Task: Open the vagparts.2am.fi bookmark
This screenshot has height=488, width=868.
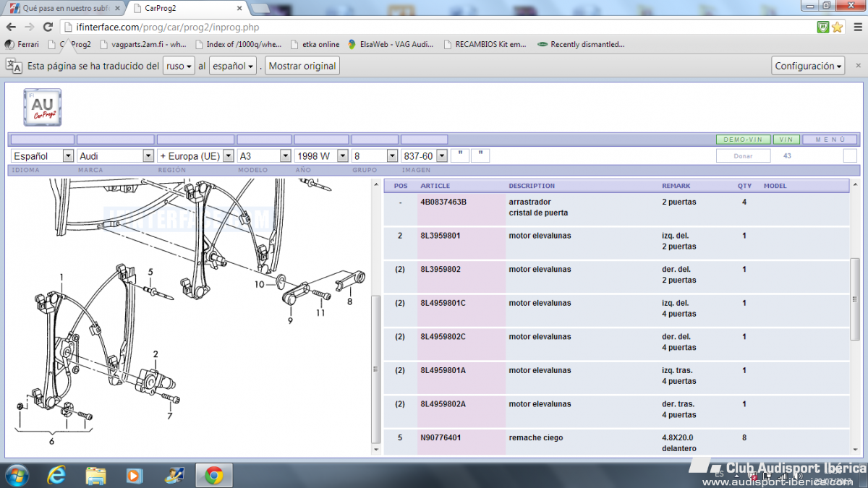Action: point(143,44)
